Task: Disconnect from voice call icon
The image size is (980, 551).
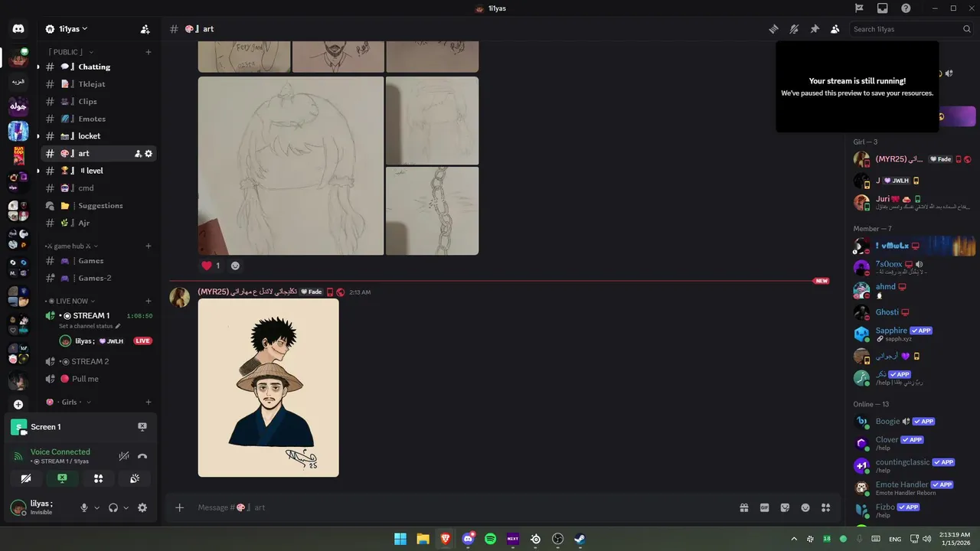Action: pyautogui.click(x=142, y=456)
